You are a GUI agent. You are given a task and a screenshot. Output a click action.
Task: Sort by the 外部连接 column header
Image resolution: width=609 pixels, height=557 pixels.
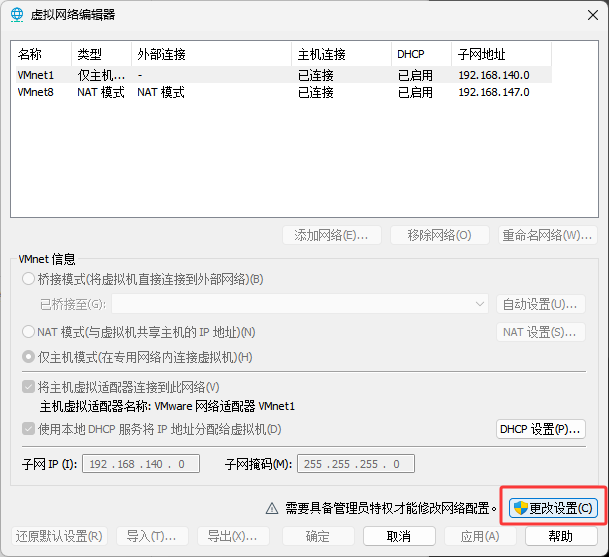(x=211, y=54)
